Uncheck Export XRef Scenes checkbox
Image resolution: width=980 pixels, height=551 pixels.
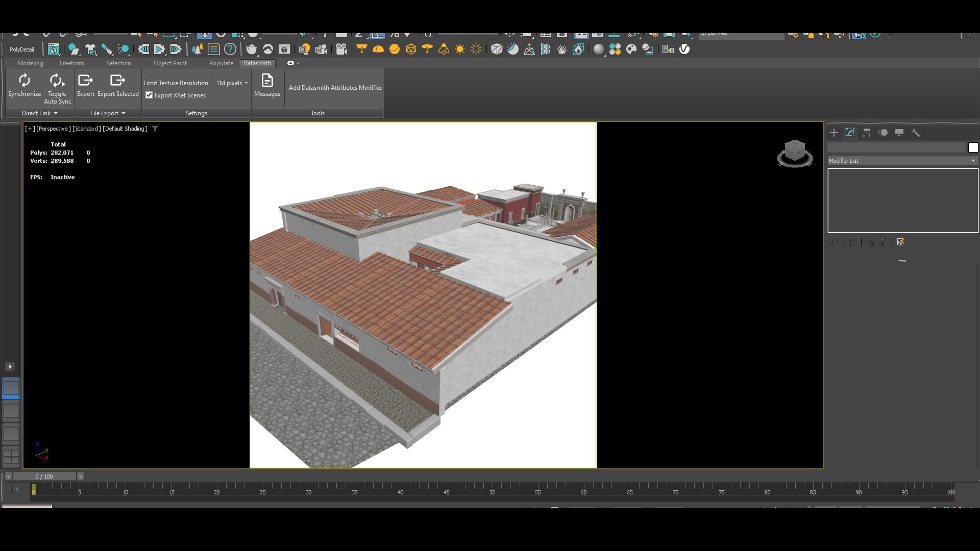149,95
